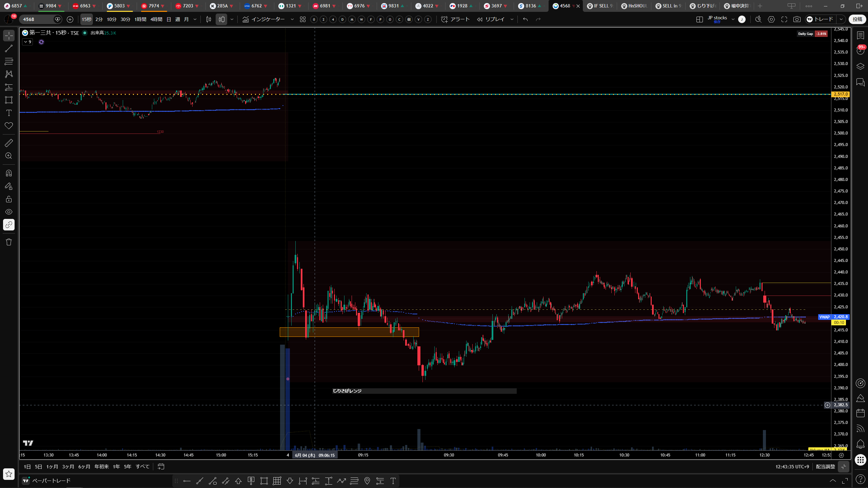Screen dimensions: 868x488
Task: Select the trend line drawing tool
Action: point(9,48)
